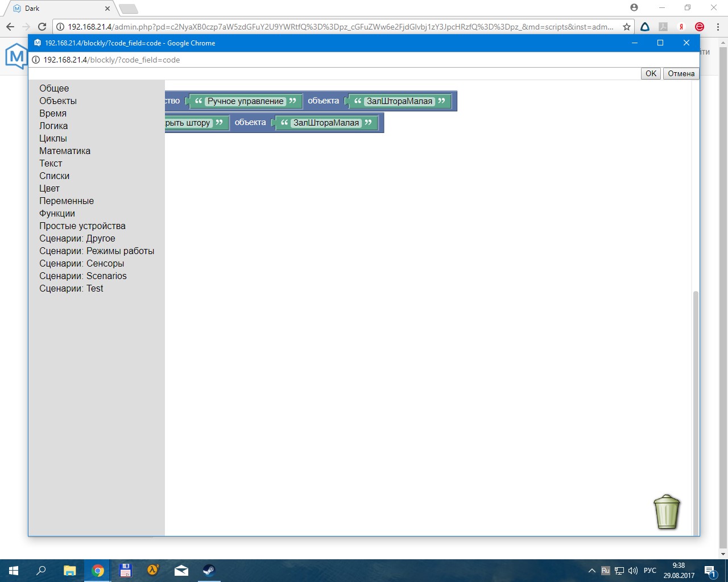This screenshot has width=728, height=582.
Task: Open the Сценарии: Scenarios category
Action: click(83, 276)
